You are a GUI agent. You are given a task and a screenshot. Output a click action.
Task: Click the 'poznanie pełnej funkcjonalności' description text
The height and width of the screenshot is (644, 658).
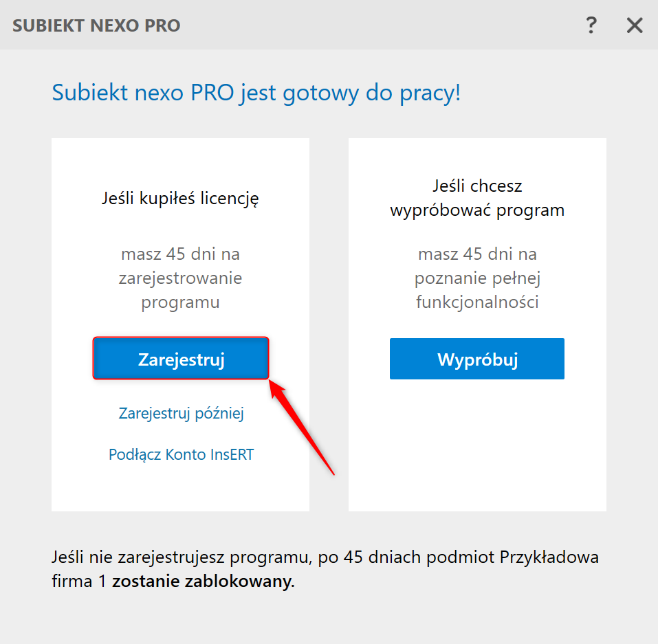click(x=477, y=278)
